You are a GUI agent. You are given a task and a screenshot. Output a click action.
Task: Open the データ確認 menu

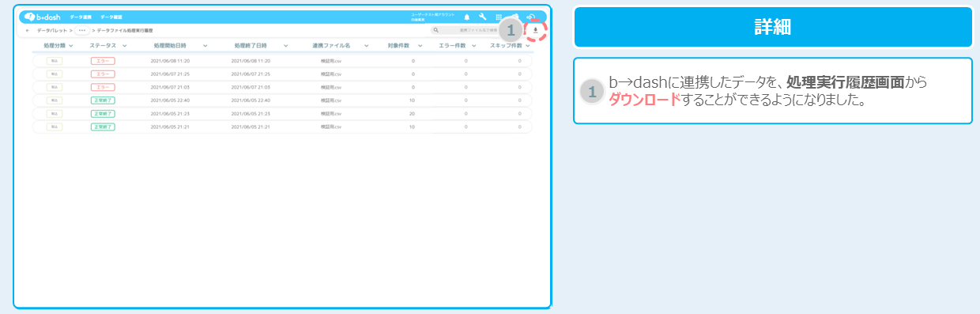click(111, 17)
